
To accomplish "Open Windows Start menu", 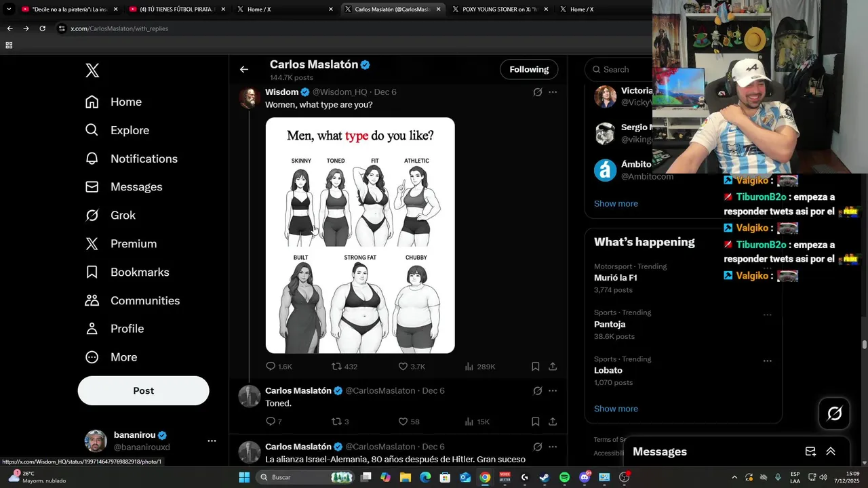I will coord(244,477).
